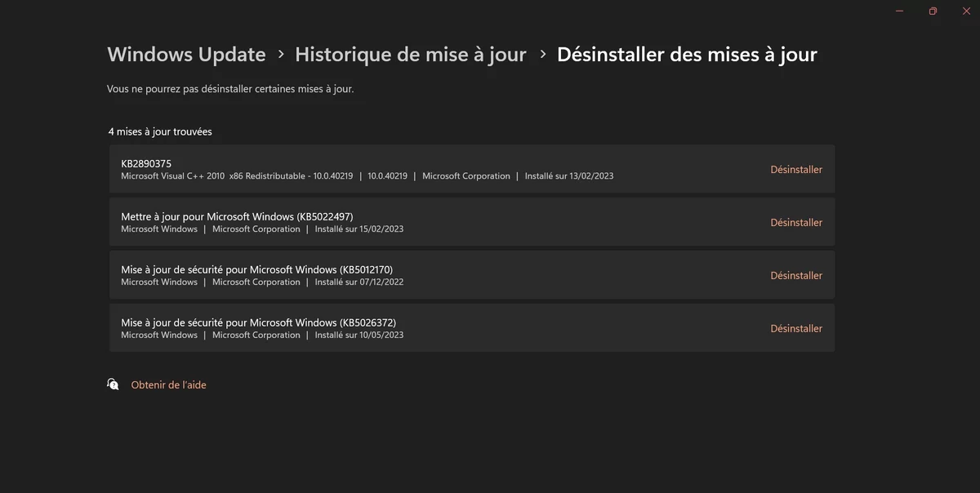This screenshot has width=980, height=493.
Task: Remove security update KB5012170
Action: [796, 276]
